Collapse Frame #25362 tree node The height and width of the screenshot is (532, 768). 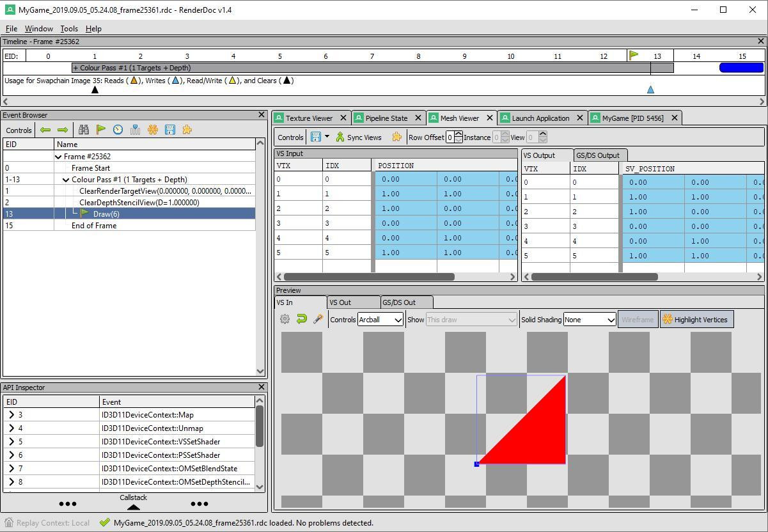(58, 157)
